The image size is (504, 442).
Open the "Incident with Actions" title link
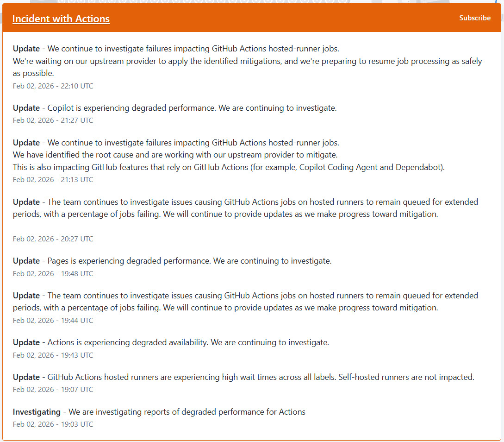(x=61, y=19)
